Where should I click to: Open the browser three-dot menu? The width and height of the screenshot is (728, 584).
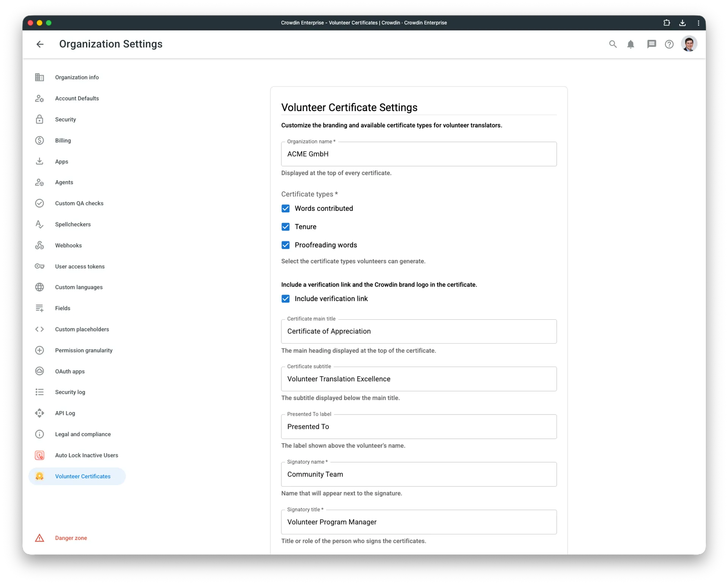click(698, 23)
